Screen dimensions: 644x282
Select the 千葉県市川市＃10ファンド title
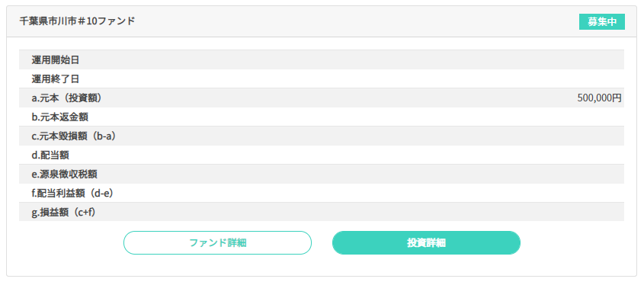pos(77,21)
